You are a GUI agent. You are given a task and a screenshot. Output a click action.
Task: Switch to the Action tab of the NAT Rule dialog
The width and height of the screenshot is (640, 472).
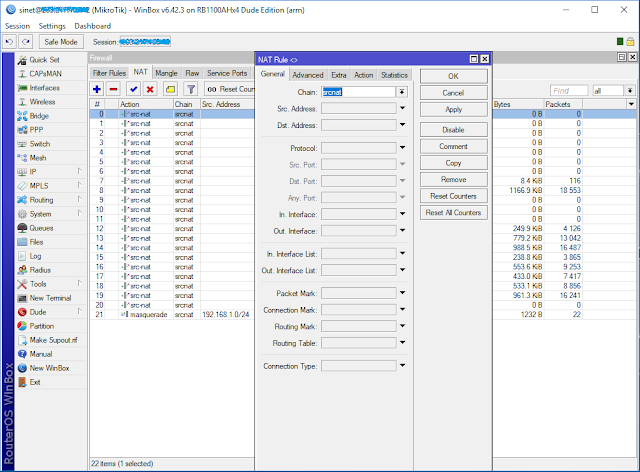(x=364, y=75)
